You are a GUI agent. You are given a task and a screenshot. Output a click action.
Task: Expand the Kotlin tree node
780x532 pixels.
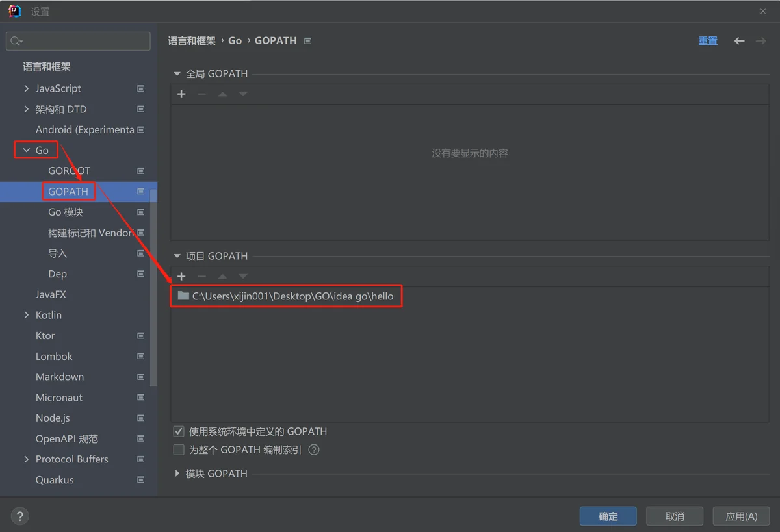[x=26, y=315]
